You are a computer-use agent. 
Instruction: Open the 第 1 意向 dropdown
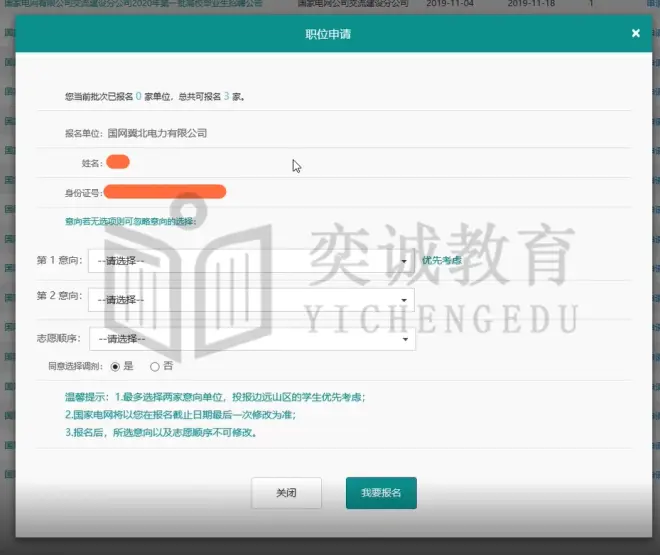click(251, 260)
